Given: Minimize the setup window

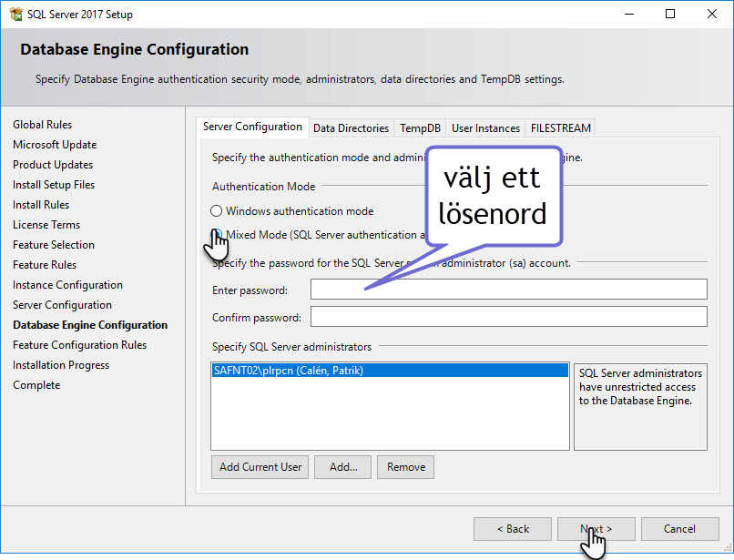Looking at the screenshot, I should 629,14.
